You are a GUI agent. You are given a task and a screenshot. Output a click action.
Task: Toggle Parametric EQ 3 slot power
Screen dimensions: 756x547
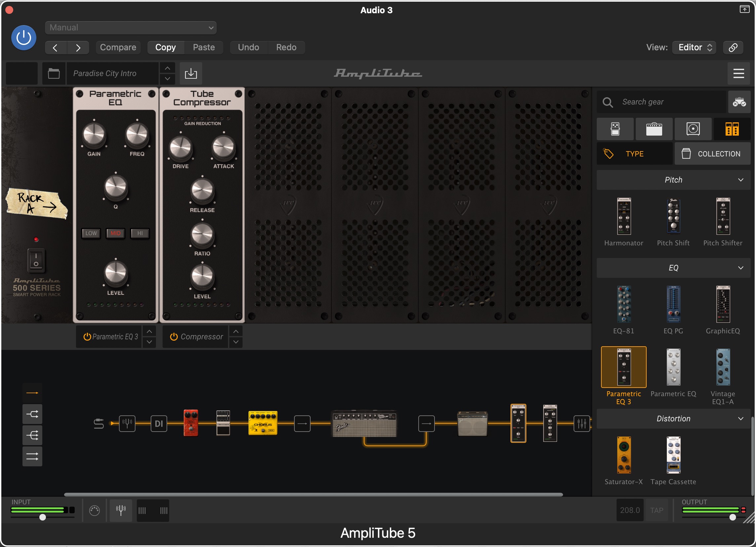(87, 337)
